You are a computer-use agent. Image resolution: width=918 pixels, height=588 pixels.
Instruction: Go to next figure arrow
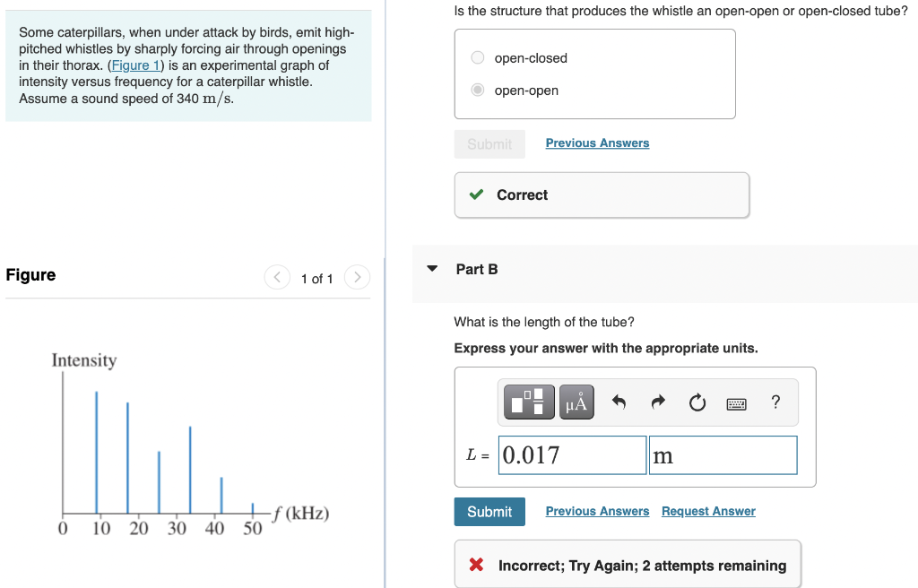(x=357, y=277)
